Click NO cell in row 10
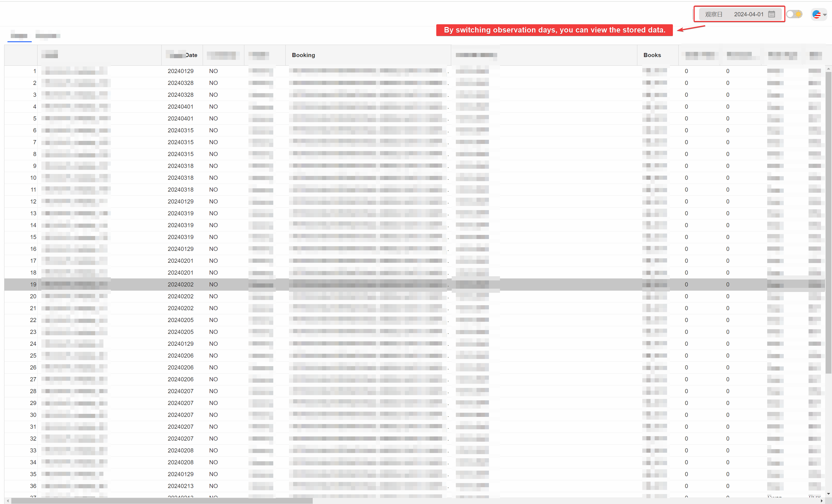832x504 pixels. click(x=213, y=178)
